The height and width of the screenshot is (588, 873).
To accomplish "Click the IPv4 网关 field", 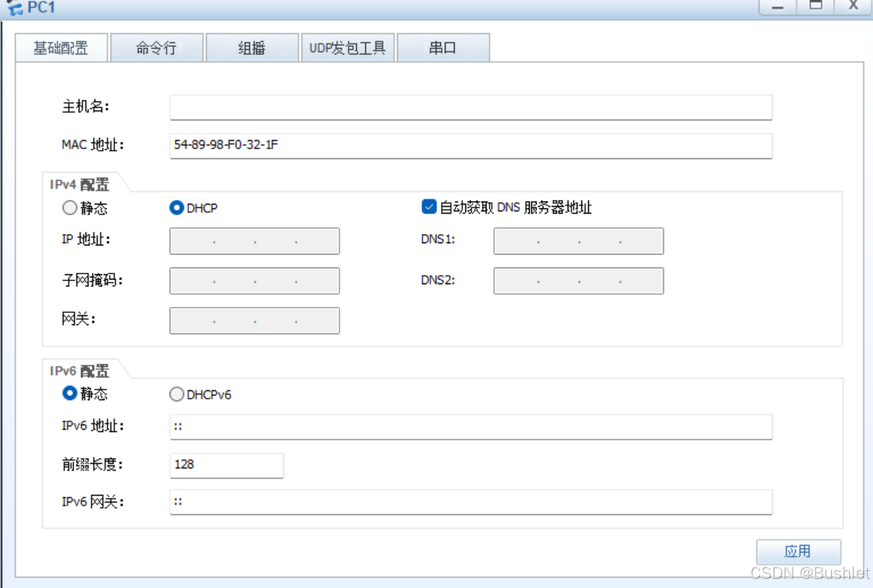I will (x=255, y=321).
